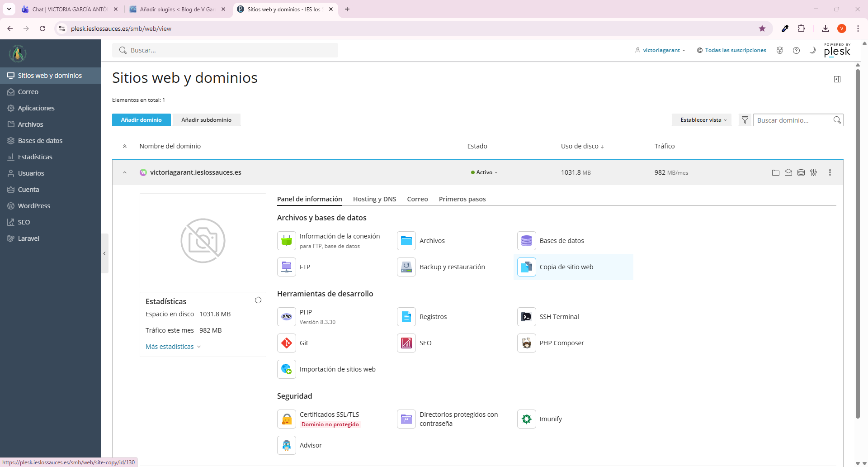Image resolution: width=868 pixels, height=467 pixels.
Task: Click the Añadir dominio button
Action: click(x=141, y=120)
